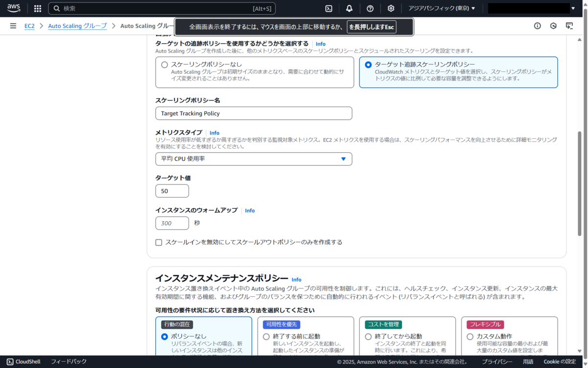The image size is (588, 368).
Task: Open the help question mark icon
Action: 370,8
